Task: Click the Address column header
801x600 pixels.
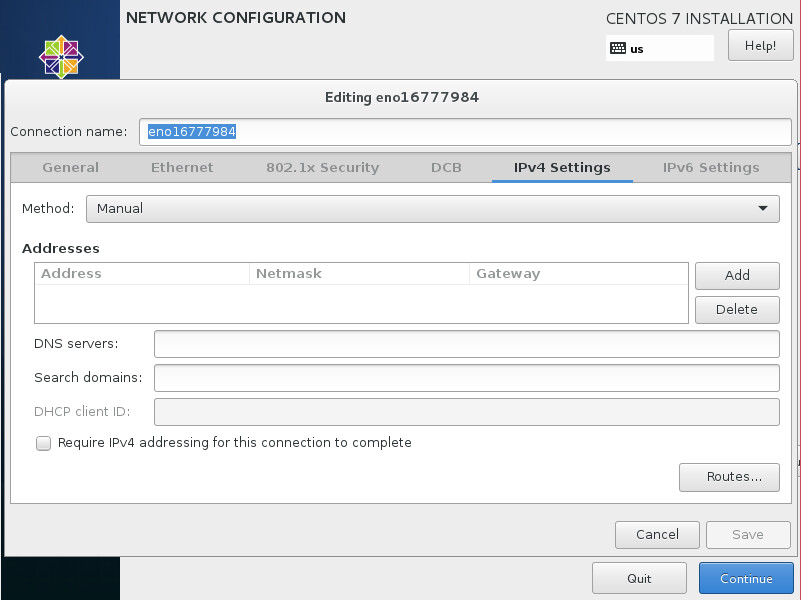Action: (142, 274)
